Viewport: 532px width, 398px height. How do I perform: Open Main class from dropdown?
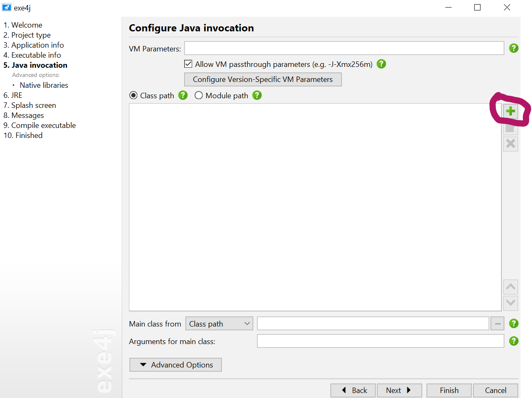219,324
